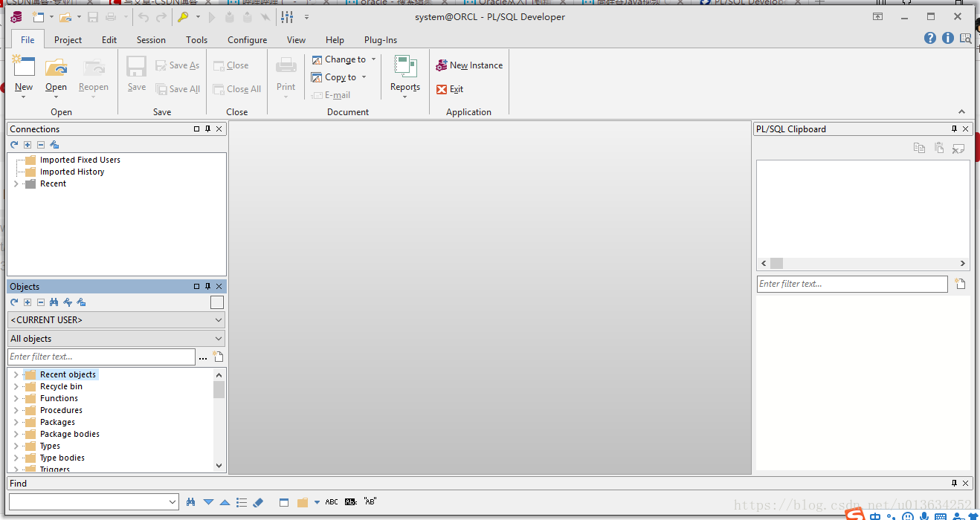Viewport: 980px width, 520px height.
Task: Click the Change to icon
Action: [x=317, y=59]
